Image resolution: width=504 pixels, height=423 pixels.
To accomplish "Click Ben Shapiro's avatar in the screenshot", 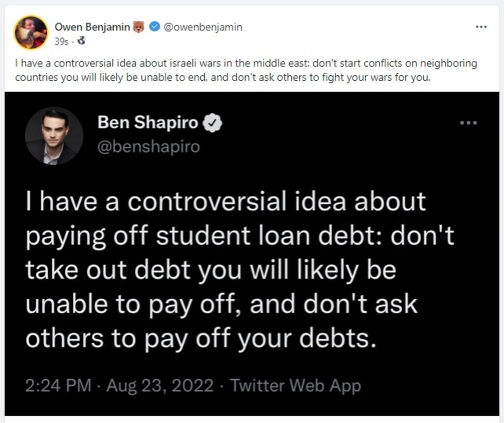I will tap(54, 135).
